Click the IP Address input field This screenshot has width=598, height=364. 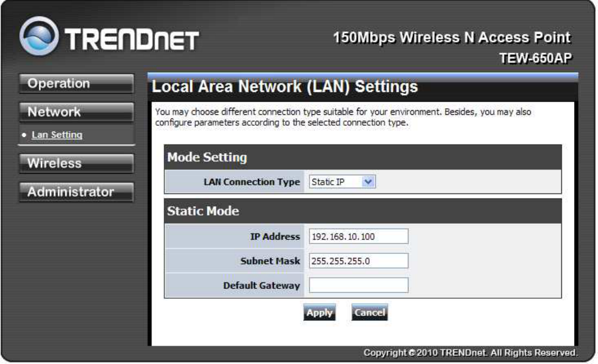coord(358,236)
